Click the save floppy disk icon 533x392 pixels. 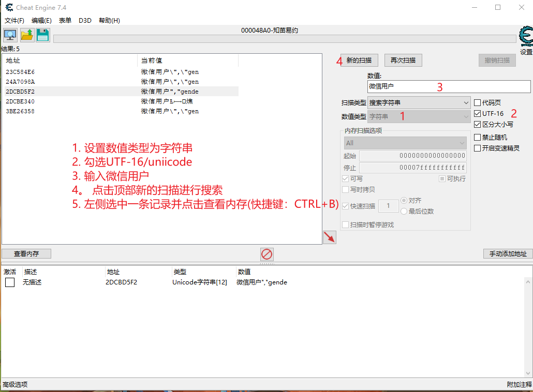click(43, 35)
